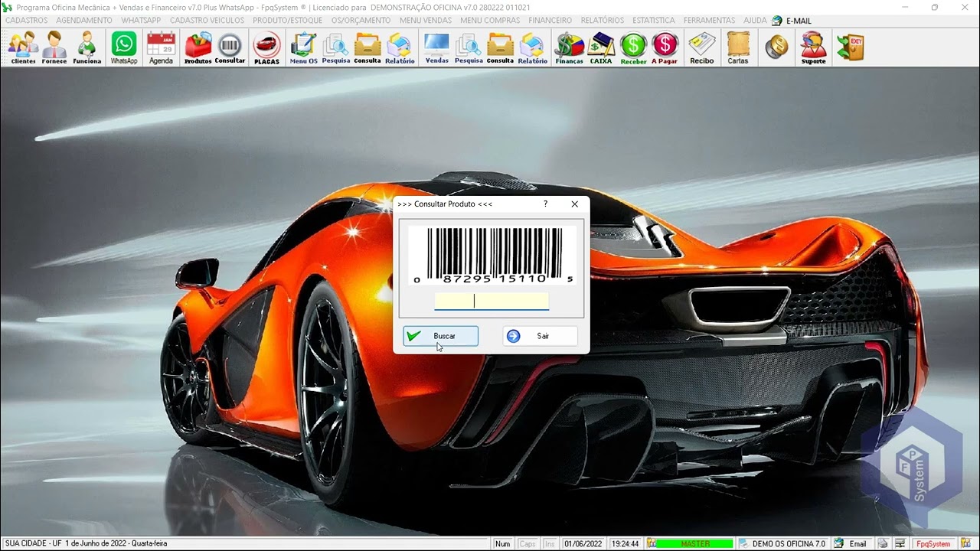Open the AGENDAMENTO menu
Screen dimensions: 980x551
(x=84, y=21)
